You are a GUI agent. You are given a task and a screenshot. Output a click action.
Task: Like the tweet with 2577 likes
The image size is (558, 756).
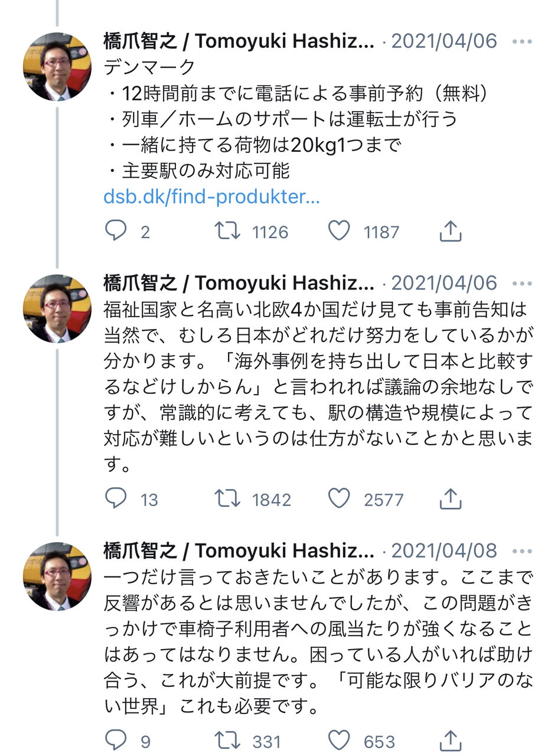(x=339, y=499)
